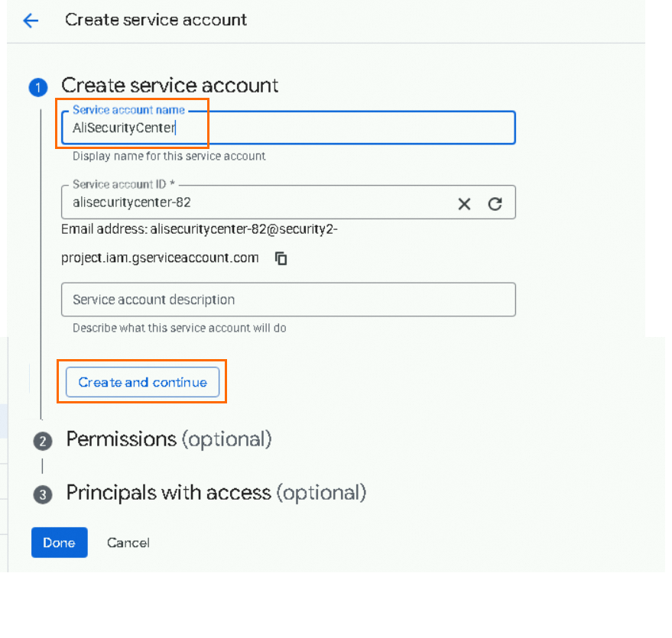Image resolution: width=672 pixels, height=638 pixels.
Task: Copy the service account email address
Action: click(x=281, y=258)
